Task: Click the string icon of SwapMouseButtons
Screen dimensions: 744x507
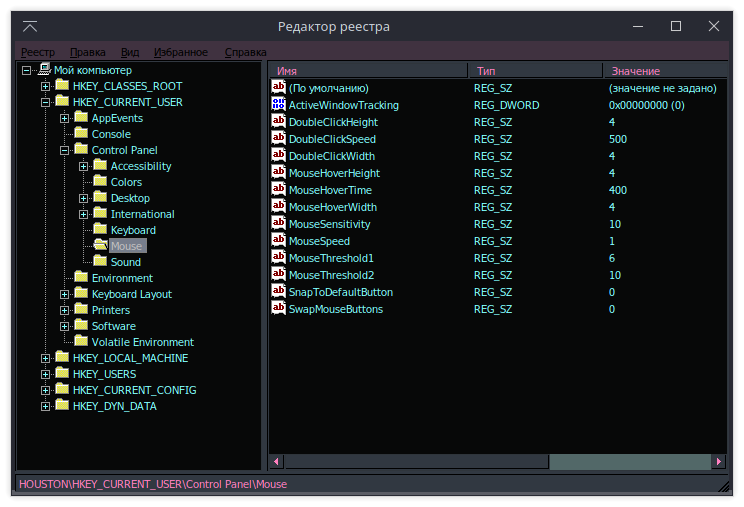Action: click(279, 308)
